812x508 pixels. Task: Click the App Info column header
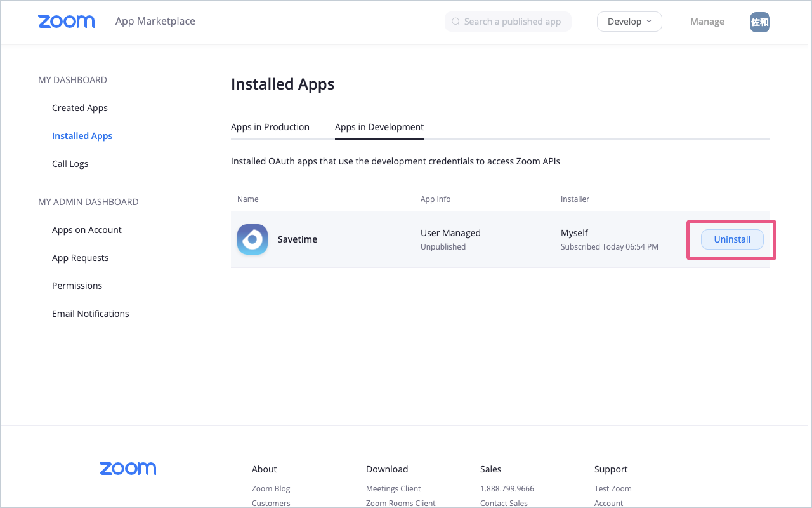435,199
